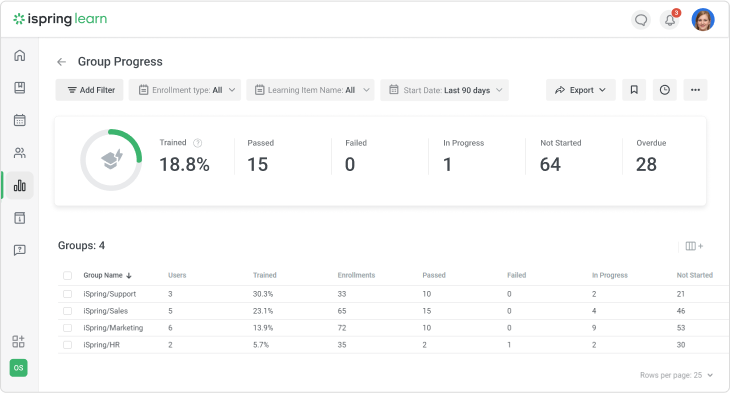The image size is (730, 393).
Task: Open the help question sidebar icon
Action: click(x=20, y=251)
